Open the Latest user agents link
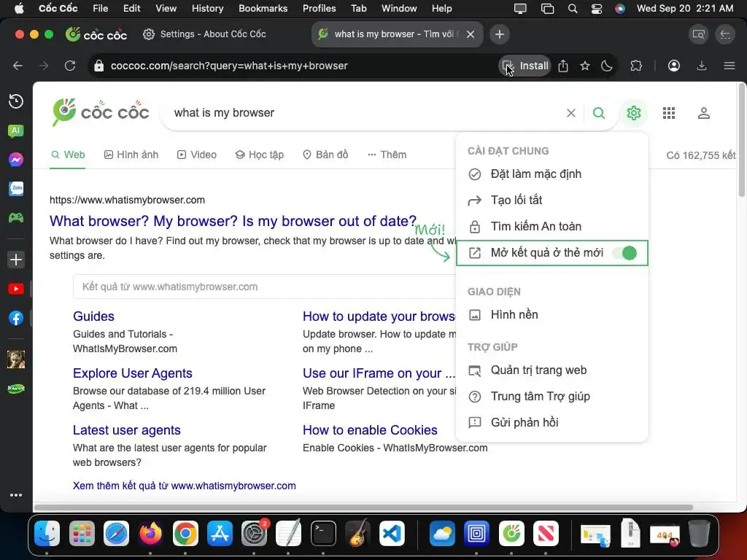Image resolution: width=747 pixels, height=560 pixels. coord(127,430)
